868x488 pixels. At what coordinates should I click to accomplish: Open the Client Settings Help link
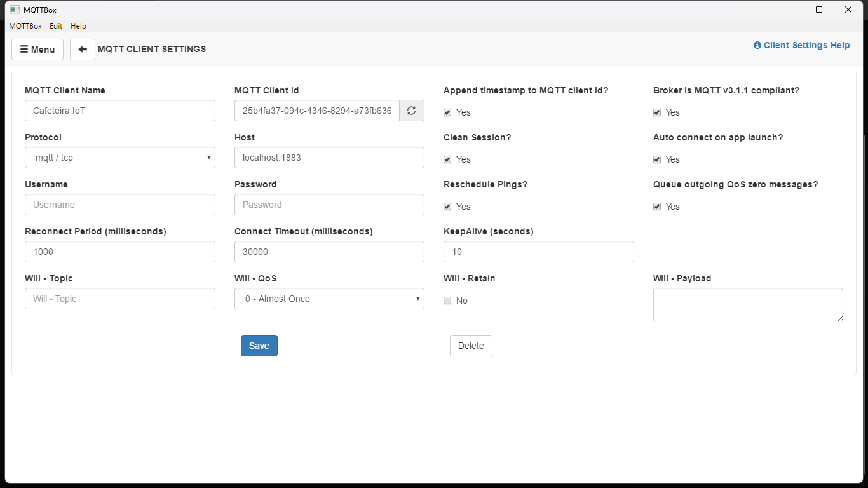pyautogui.click(x=801, y=45)
